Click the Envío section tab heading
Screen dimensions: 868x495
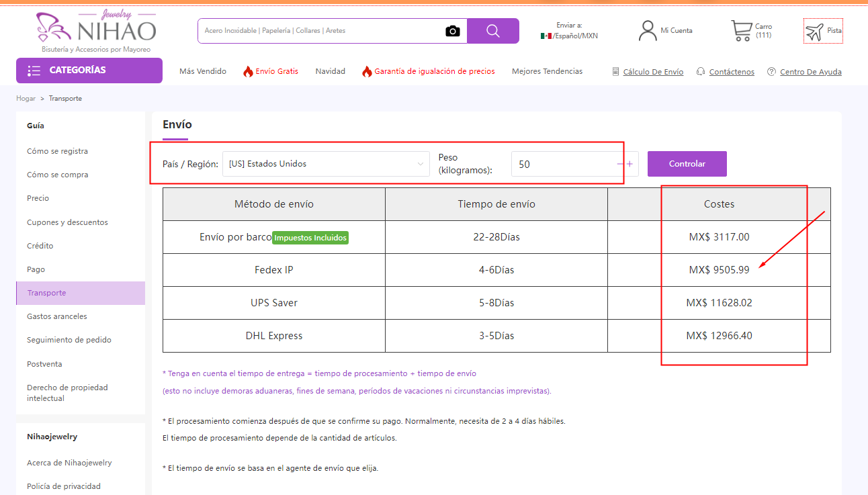177,125
